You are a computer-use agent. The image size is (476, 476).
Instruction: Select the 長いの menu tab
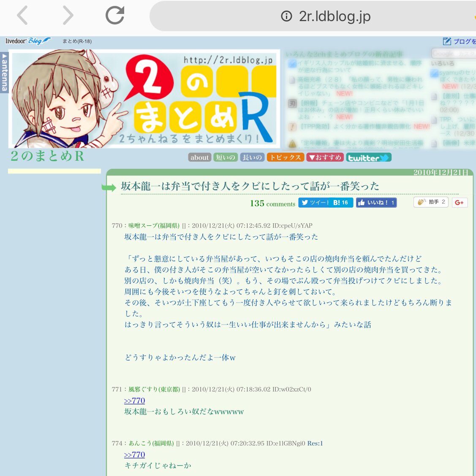point(252,157)
